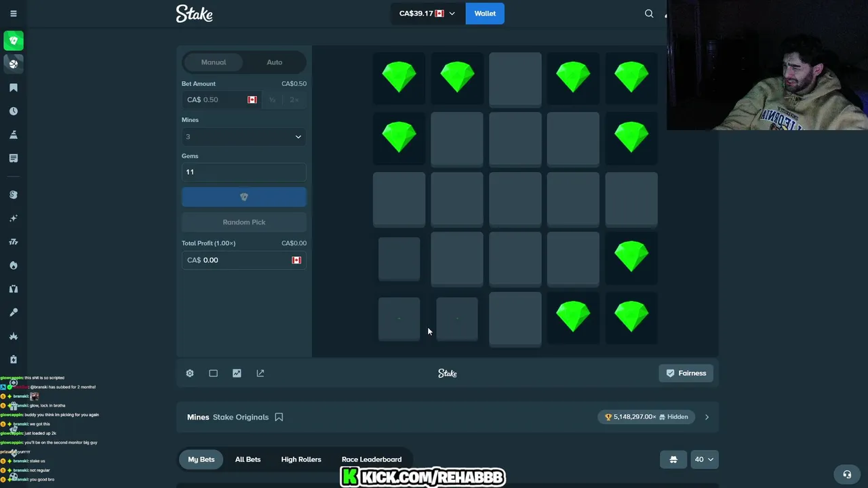Switch to Manual betting mode
This screenshot has height=488, width=868.
pos(214,62)
